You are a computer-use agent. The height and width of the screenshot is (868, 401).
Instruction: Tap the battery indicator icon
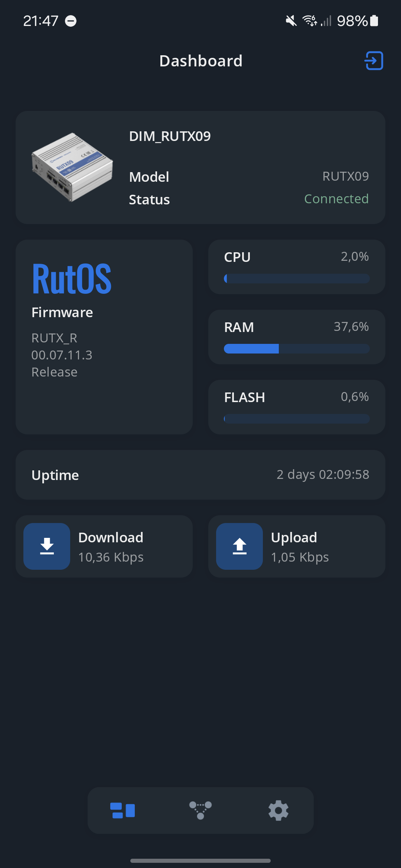point(374,21)
